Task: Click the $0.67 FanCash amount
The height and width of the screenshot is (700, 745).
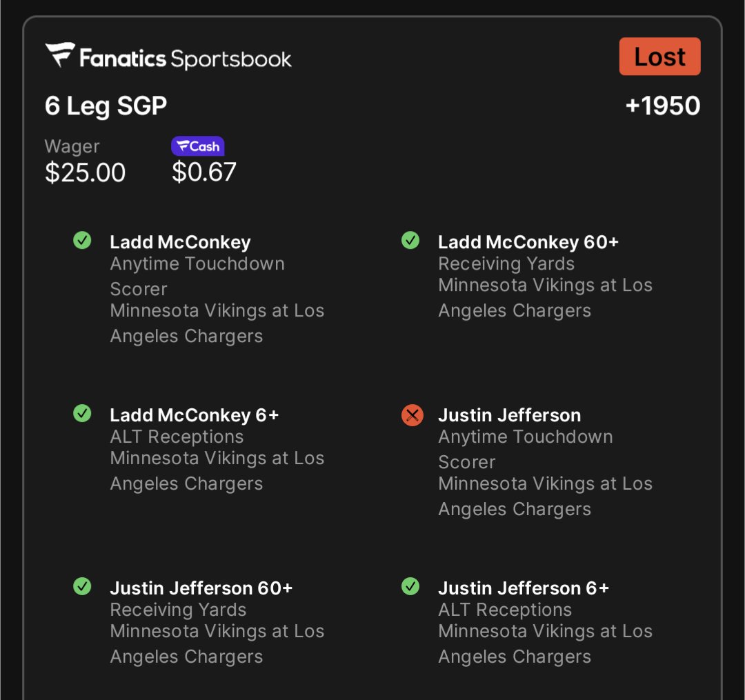Action: 203,172
